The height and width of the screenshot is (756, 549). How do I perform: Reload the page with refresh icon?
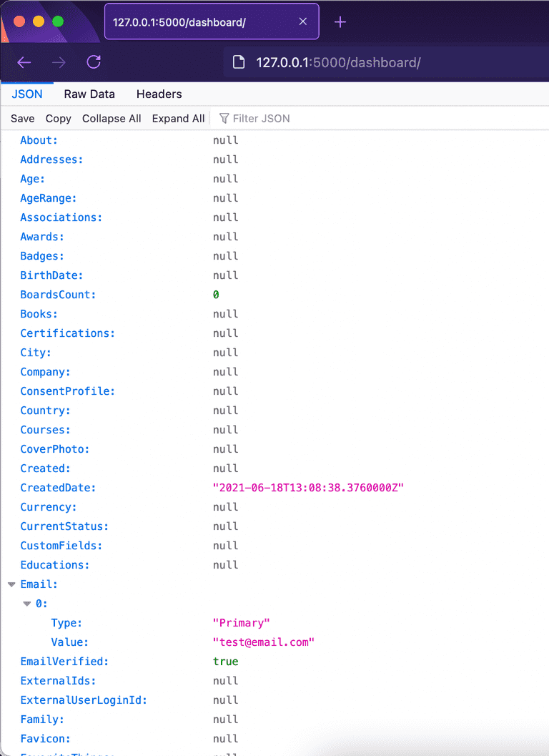pyautogui.click(x=94, y=62)
